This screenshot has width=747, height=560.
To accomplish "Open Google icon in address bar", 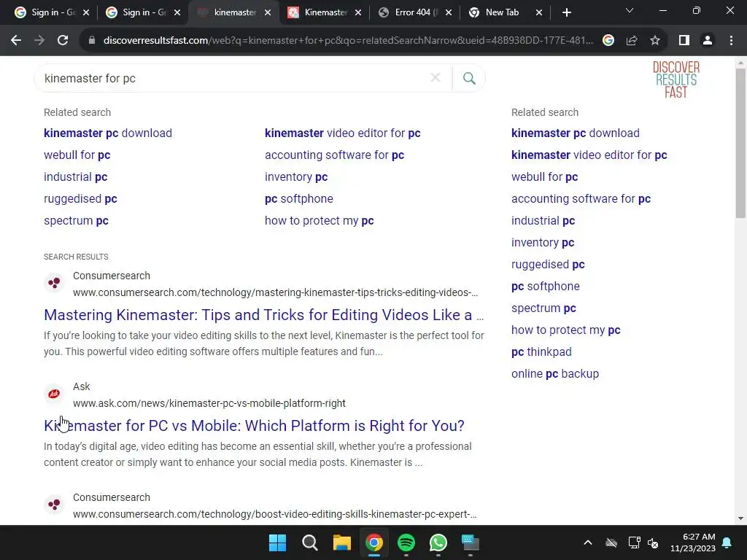I will 608,41.
